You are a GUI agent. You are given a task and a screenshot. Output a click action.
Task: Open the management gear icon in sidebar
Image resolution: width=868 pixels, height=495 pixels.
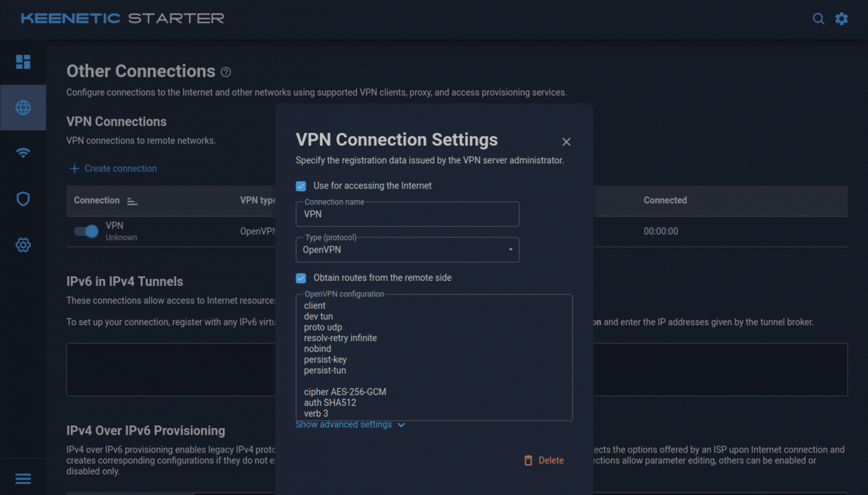(x=23, y=245)
